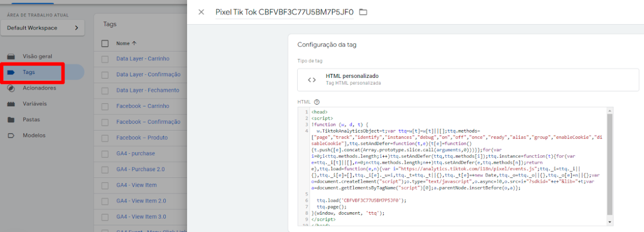
Task: Open the Data Layer - Fechamento tag
Action: (148, 90)
